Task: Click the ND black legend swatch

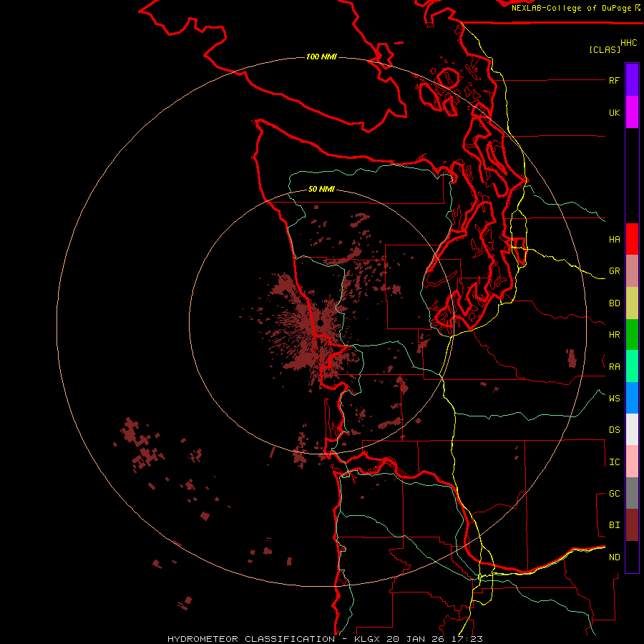Action: coord(632,557)
